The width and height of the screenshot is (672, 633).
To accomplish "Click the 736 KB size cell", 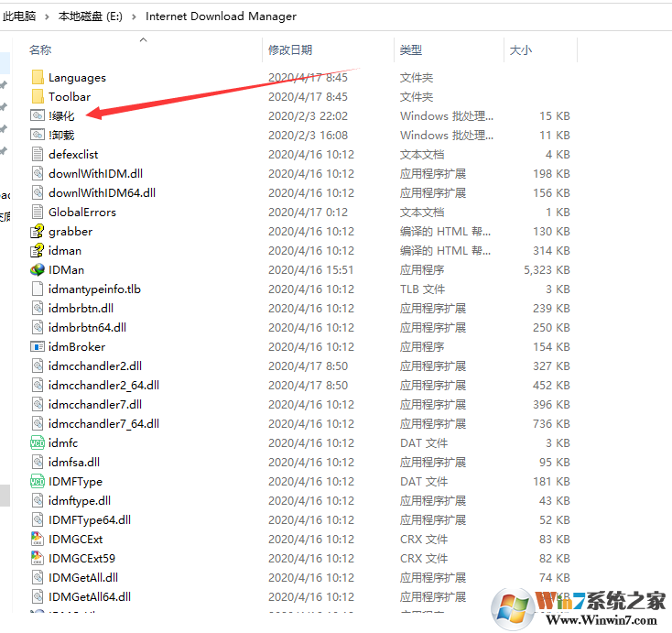I will click(551, 424).
